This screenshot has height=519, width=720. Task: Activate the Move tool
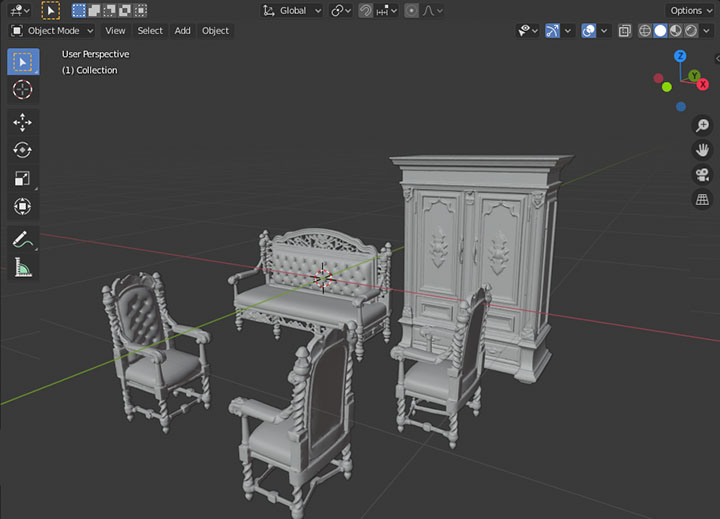[x=22, y=123]
